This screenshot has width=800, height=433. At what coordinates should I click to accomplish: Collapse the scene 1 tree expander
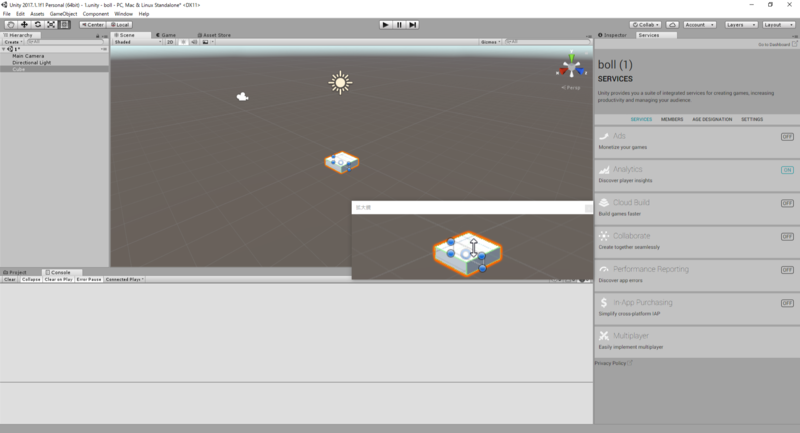[4, 49]
